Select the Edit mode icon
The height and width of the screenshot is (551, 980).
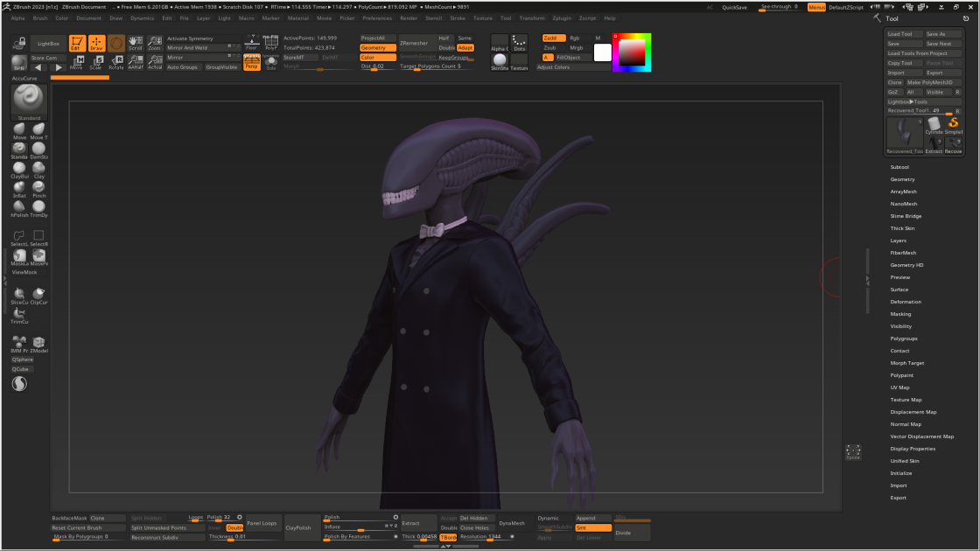click(77, 43)
